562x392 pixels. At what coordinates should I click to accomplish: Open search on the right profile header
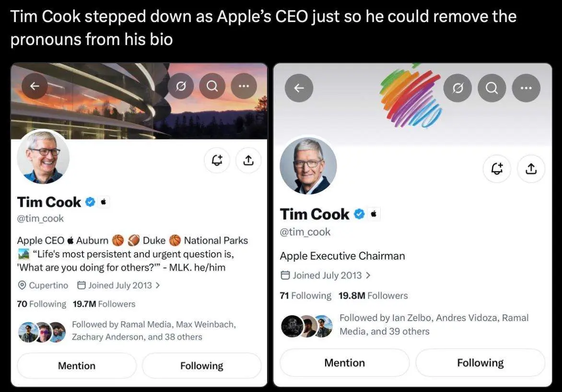(492, 88)
